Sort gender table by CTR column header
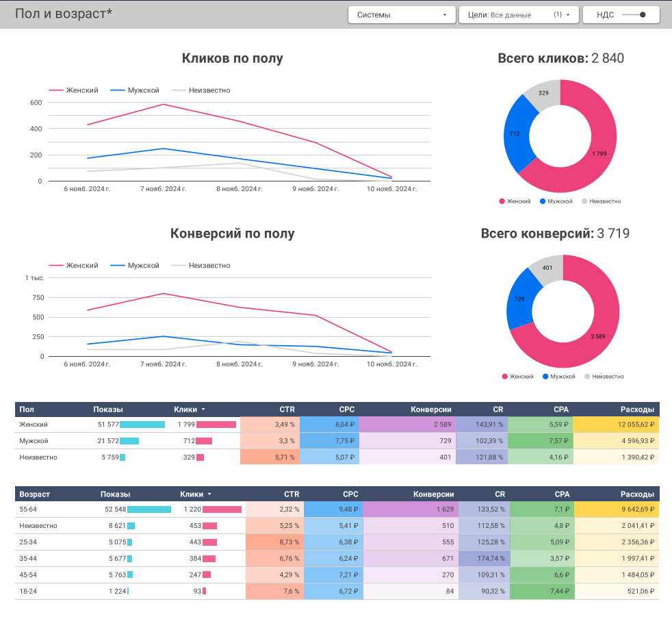The width and height of the screenshot is (672, 630). pyautogui.click(x=287, y=409)
